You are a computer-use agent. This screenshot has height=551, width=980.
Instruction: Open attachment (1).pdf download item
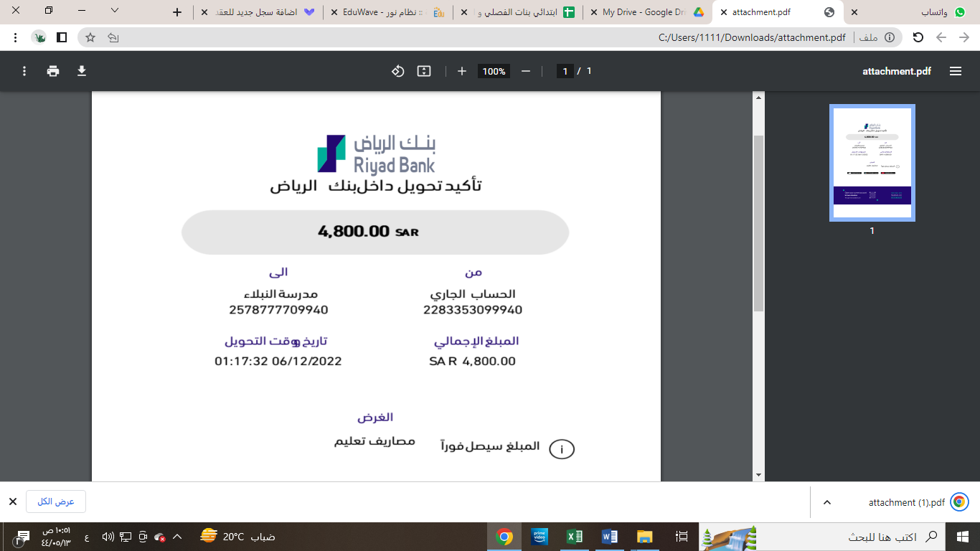(907, 502)
